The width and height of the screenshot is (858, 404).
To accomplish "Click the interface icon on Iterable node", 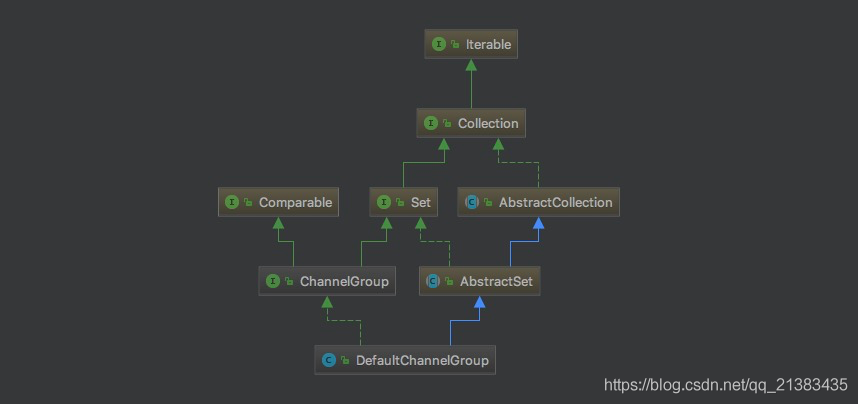I will [439, 45].
